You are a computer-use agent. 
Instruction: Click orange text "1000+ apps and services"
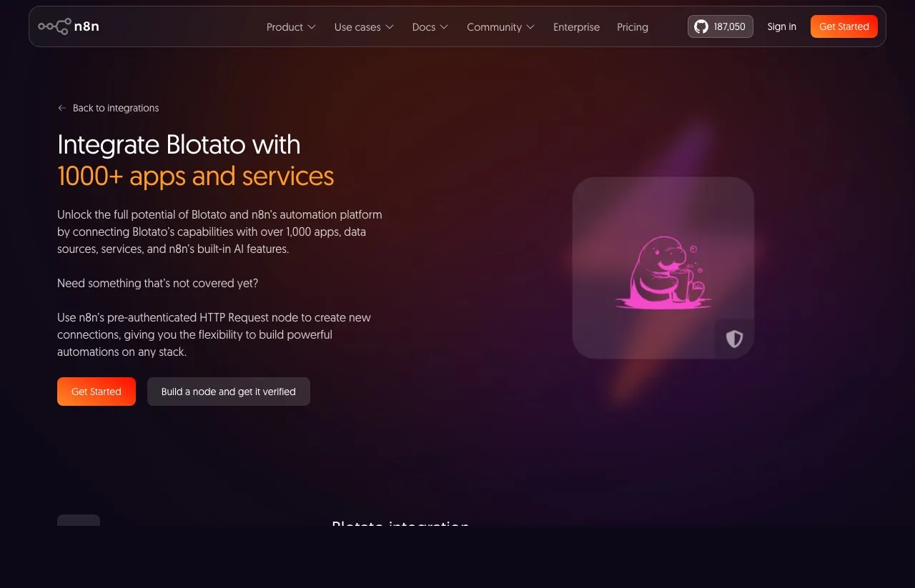coord(196,176)
